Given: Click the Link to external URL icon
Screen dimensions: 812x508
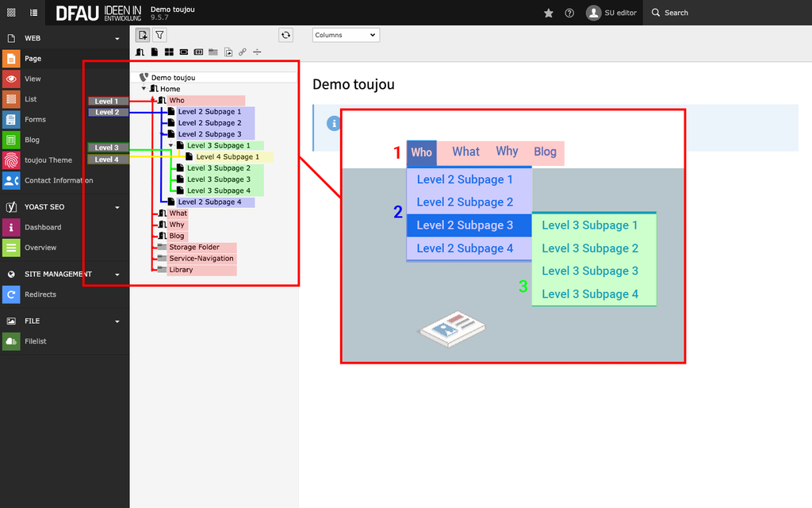Looking at the screenshot, I should [243, 52].
